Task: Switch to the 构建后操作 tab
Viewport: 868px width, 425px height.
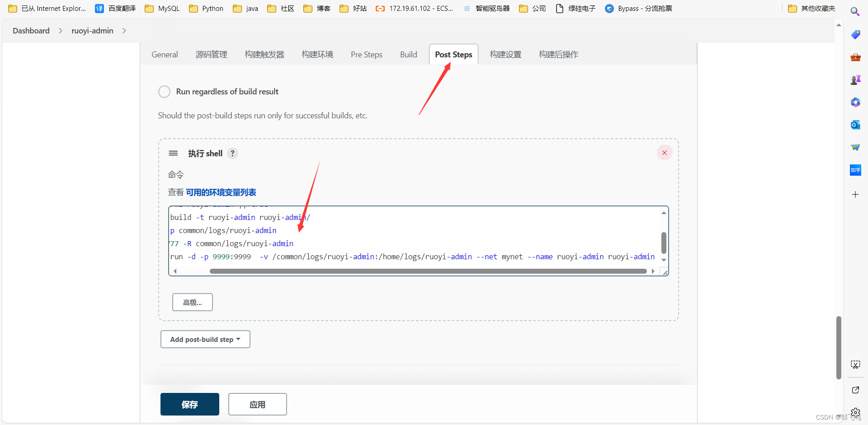Action: tap(559, 55)
